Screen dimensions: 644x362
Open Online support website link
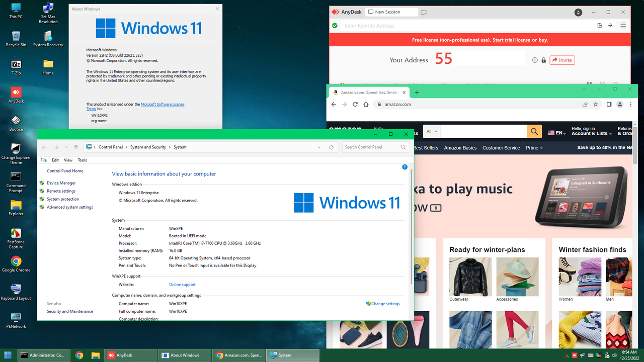pos(182,285)
